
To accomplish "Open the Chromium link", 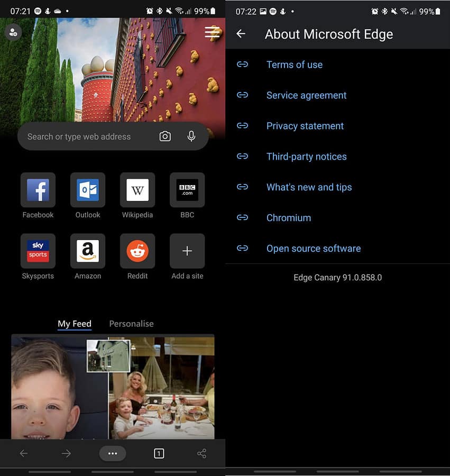I will pos(289,218).
